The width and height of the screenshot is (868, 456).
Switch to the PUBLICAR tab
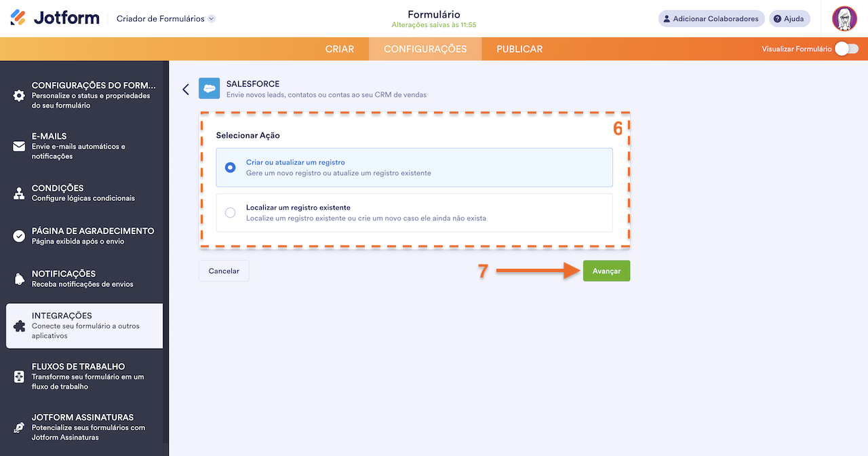[x=519, y=49]
